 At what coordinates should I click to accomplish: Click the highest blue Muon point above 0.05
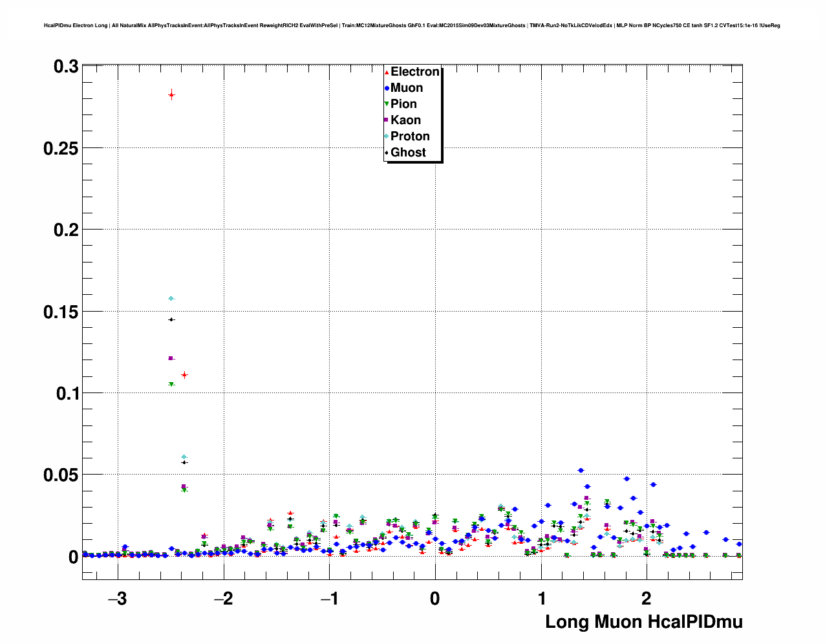coord(581,471)
